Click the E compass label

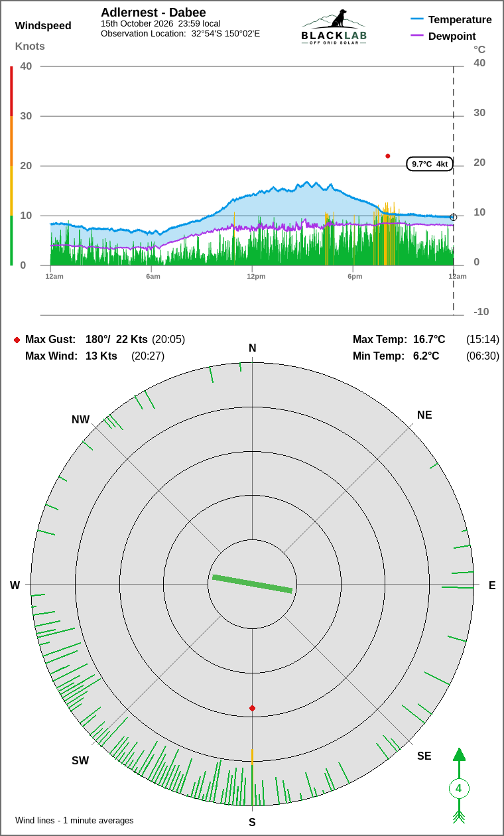(x=492, y=585)
